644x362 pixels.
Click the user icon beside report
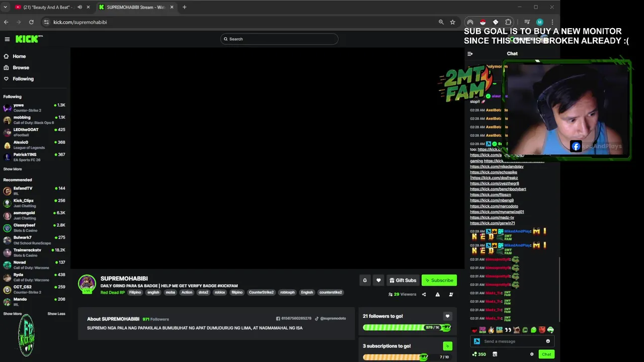[x=451, y=295]
